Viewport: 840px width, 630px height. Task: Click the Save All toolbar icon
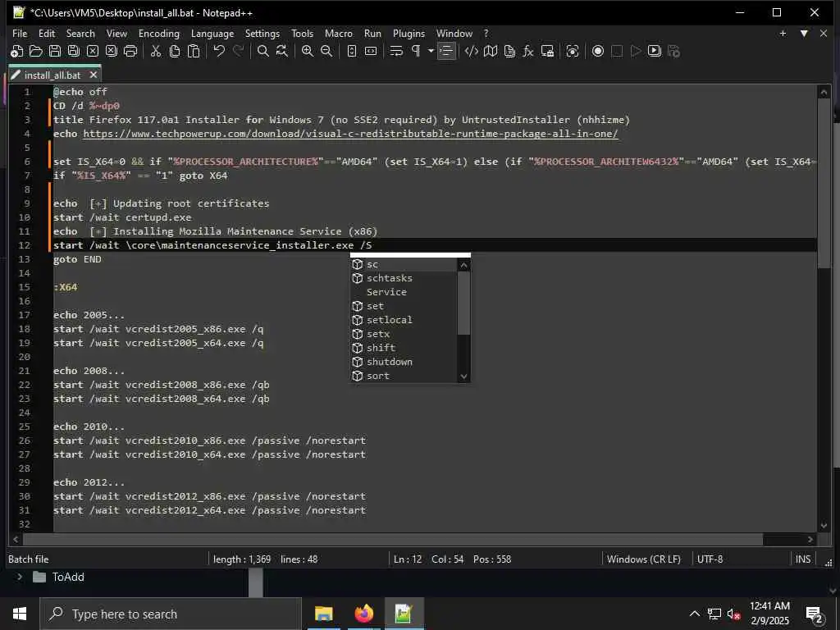click(x=73, y=52)
